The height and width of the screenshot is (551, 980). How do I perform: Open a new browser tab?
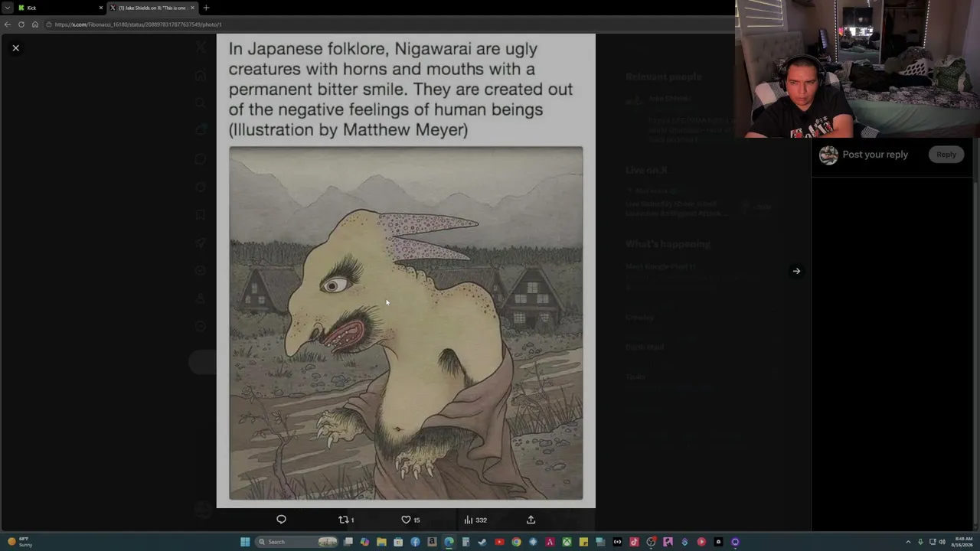click(x=206, y=8)
